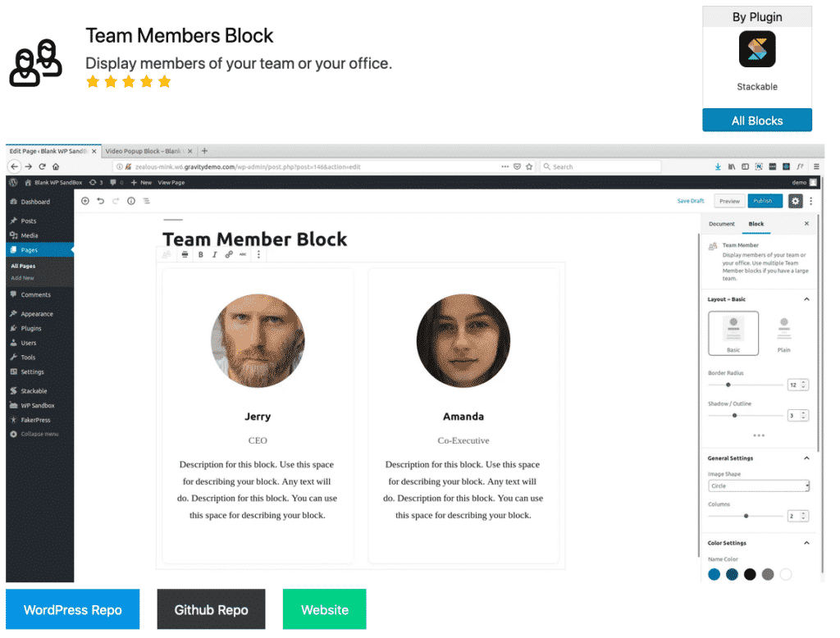Click the Undo arrow in editor toolbar

click(100, 201)
